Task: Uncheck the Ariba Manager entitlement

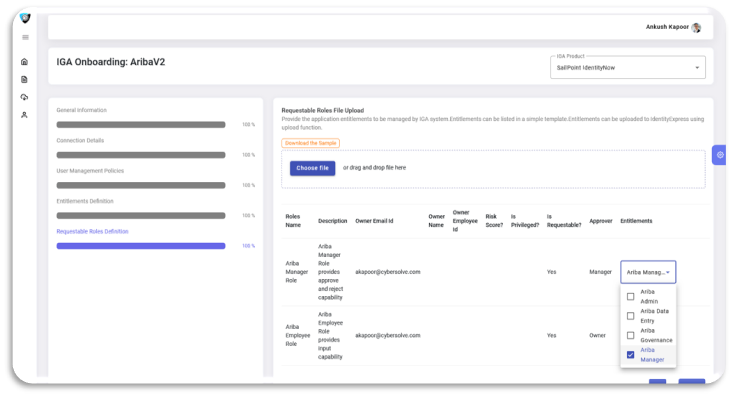Action: [631, 355]
